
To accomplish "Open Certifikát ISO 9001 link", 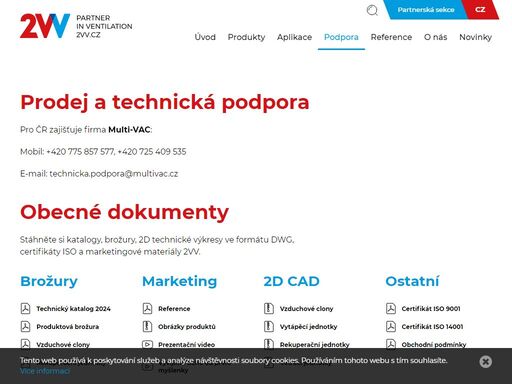I will click(431, 309).
